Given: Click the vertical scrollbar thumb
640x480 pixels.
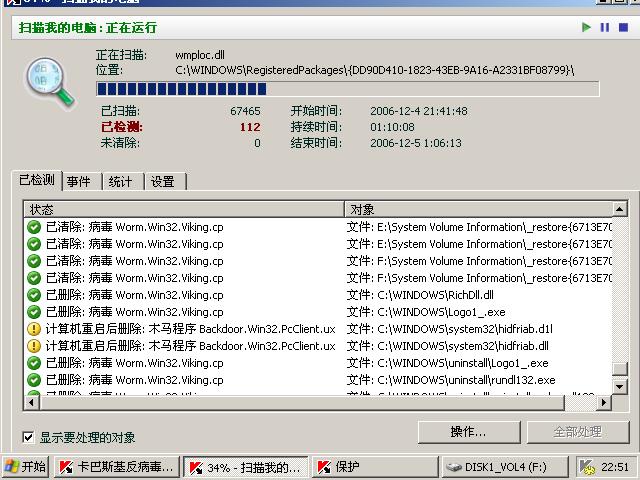Looking at the screenshot, I should pyautogui.click(x=620, y=369).
